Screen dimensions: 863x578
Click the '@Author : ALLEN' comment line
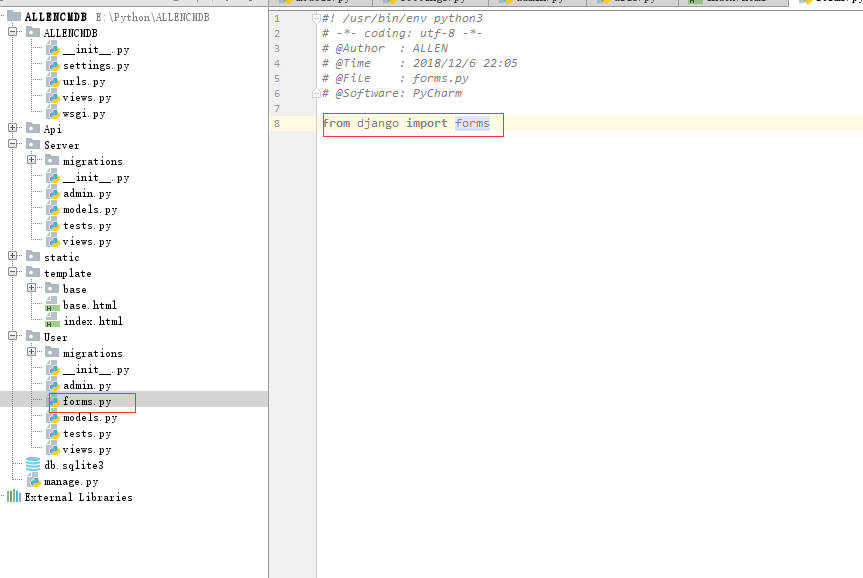[x=385, y=48]
